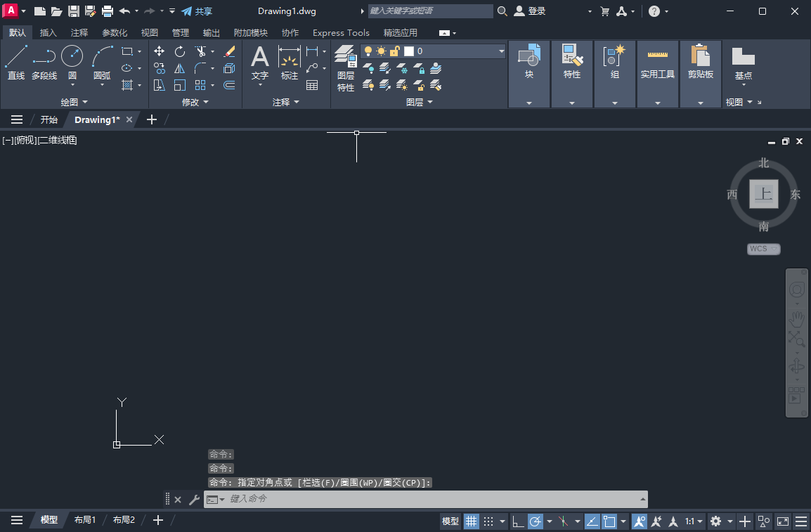Toggle grid display in status bar
This screenshot has height=532, width=811.
click(x=471, y=521)
